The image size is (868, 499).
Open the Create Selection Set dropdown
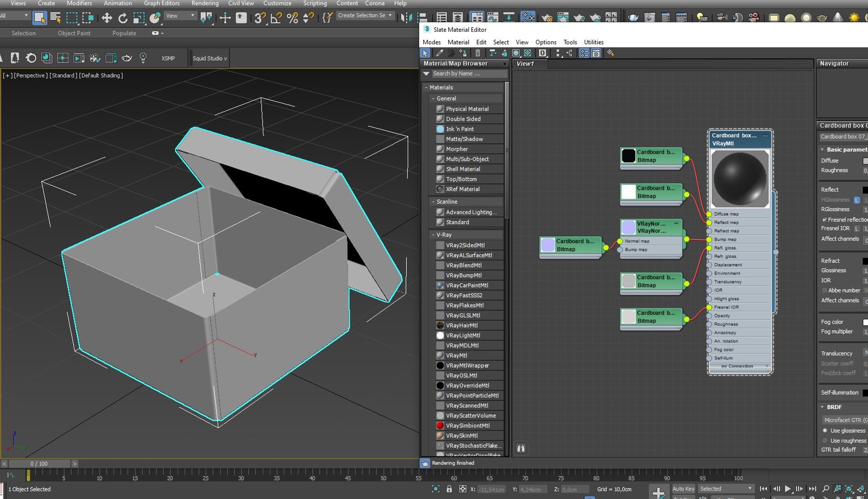pyautogui.click(x=365, y=16)
